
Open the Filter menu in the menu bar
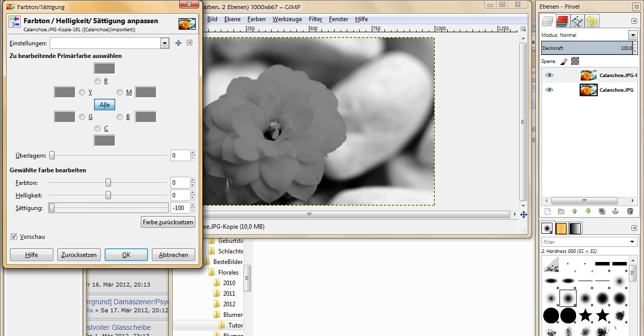(315, 19)
